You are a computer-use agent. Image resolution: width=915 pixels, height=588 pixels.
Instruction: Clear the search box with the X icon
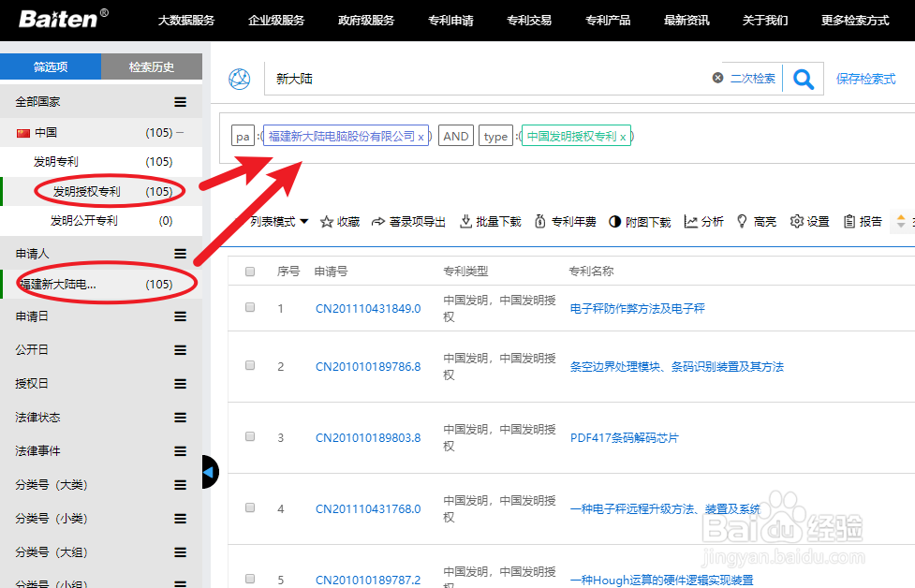coord(717,78)
